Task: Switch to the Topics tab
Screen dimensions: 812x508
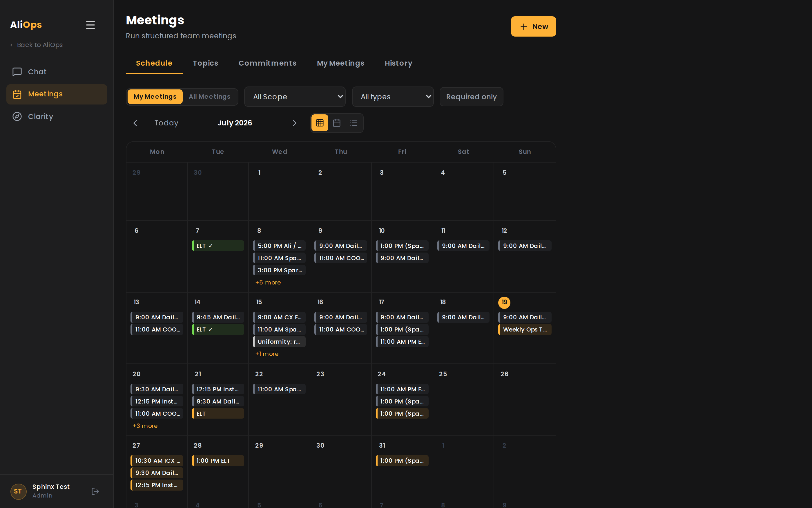Action: tap(205, 63)
